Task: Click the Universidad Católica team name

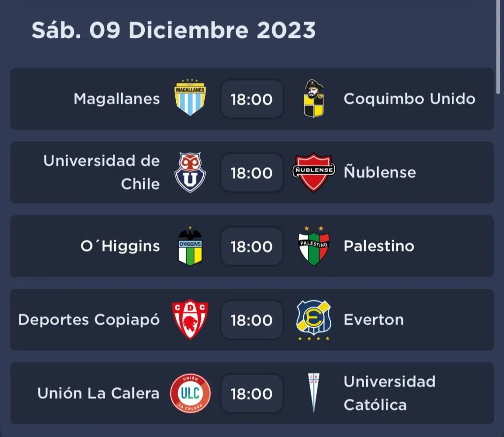Action: coord(389,393)
